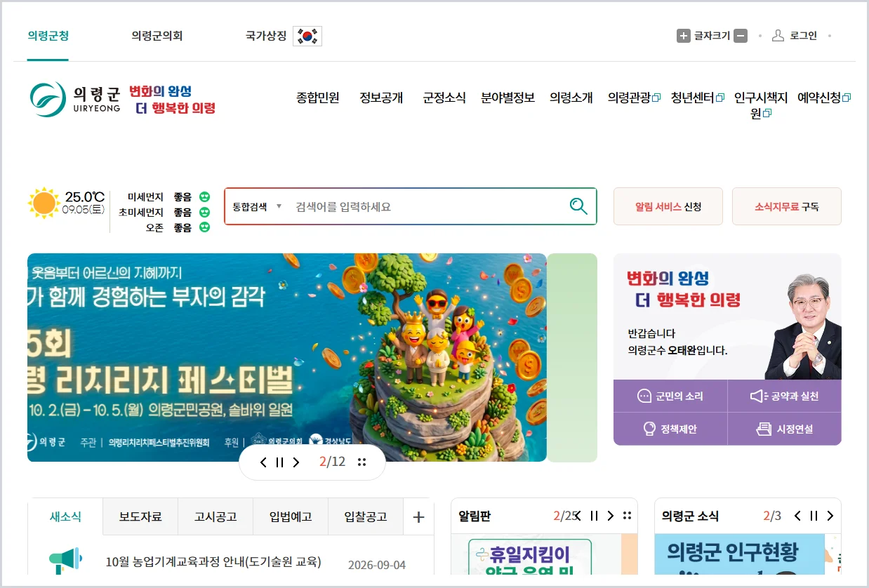This screenshot has height=588, width=869.
Task: Click the 정책제안 button
Action: 670,429
